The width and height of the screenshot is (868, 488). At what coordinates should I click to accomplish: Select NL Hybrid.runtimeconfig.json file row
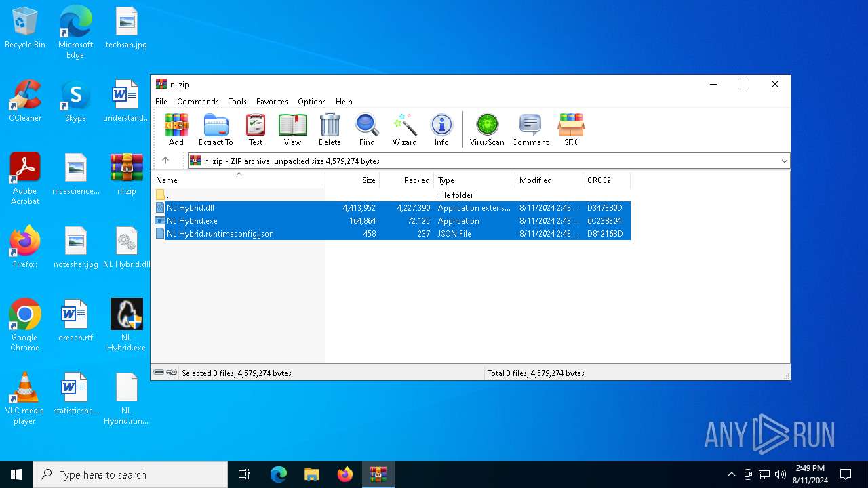(x=393, y=234)
